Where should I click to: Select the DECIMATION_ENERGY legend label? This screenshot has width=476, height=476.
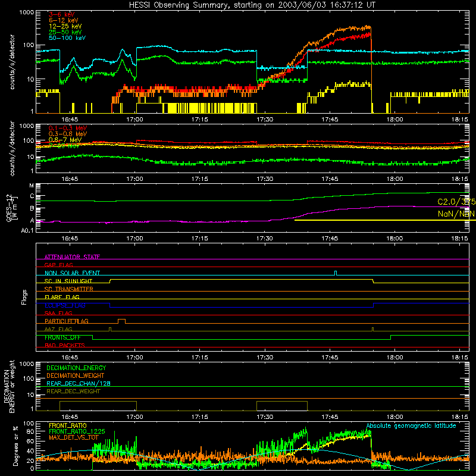click(x=76, y=368)
